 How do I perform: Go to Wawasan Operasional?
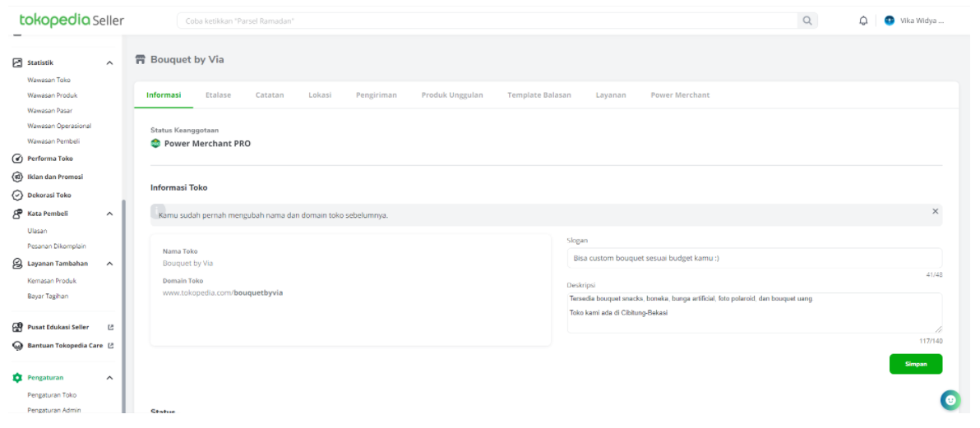click(59, 126)
